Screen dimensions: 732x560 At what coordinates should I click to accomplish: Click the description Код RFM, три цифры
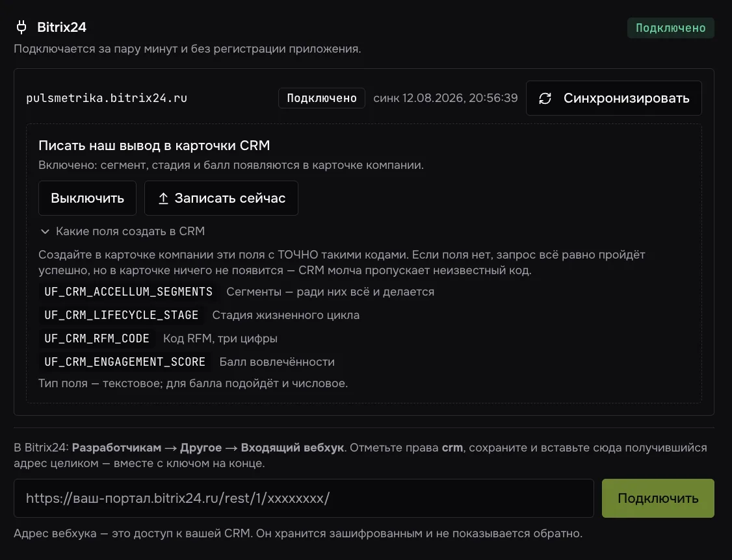click(220, 338)
